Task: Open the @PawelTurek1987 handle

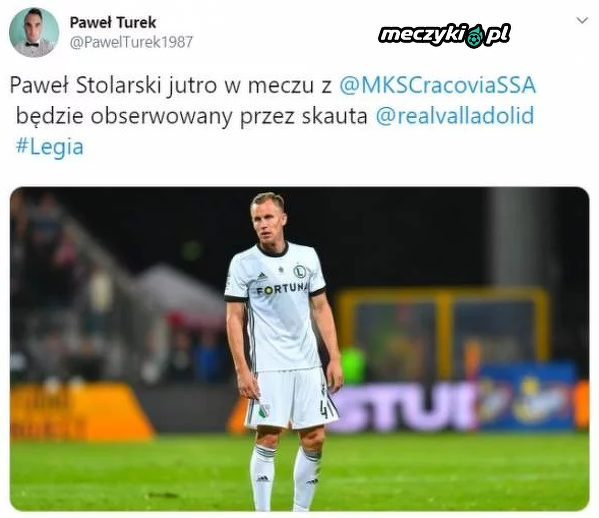Action: coord(131,42)
